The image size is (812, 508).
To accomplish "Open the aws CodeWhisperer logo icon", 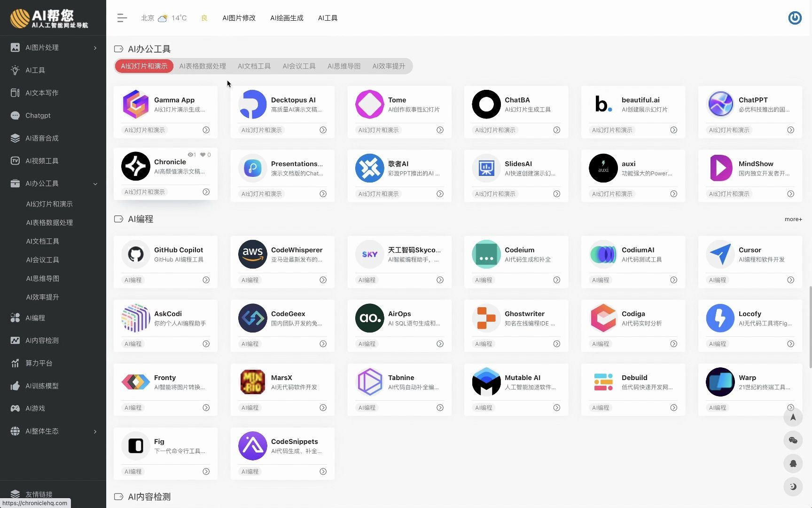I will (252, 254).
